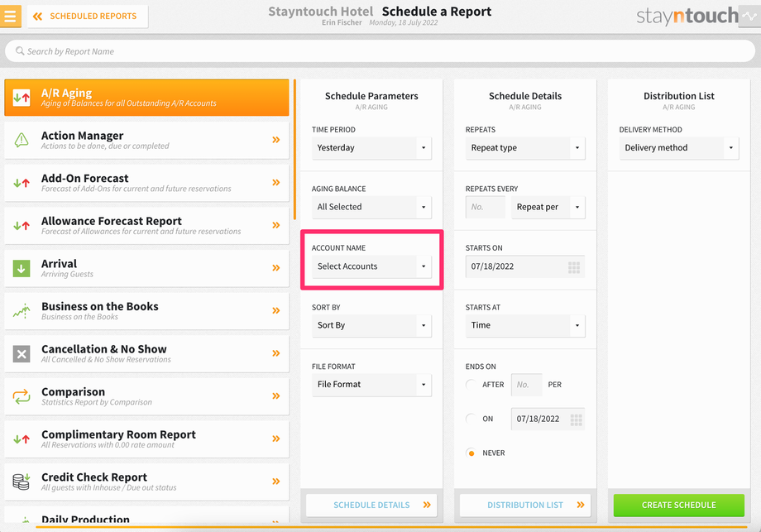Viewport: 761px width, 532px height.
Task: Click the chevron arrow for Comparison
Action: (276, 396)
